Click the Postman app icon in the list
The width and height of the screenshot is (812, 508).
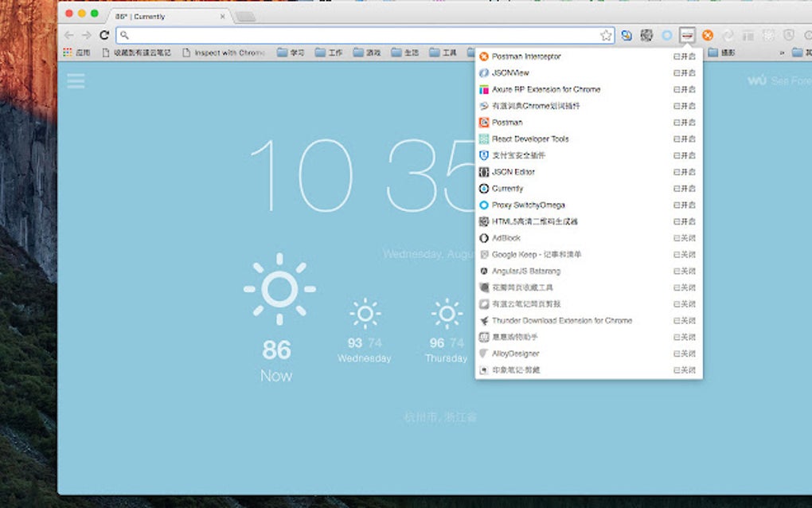click(485, 122)
